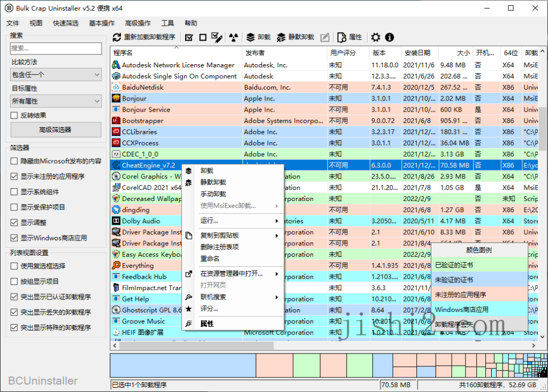Click the open-external icon beside 在资源管理器中打开
Viewport: 548px width, 392px height.
189,274
